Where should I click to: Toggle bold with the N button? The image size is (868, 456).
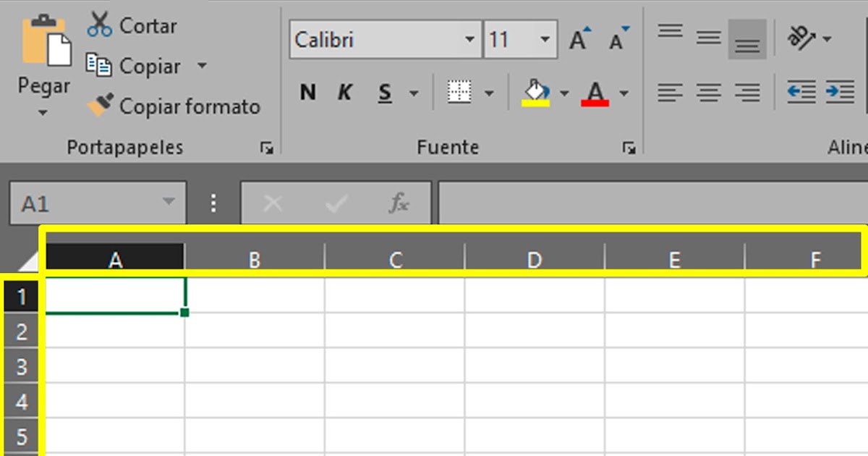307,93
